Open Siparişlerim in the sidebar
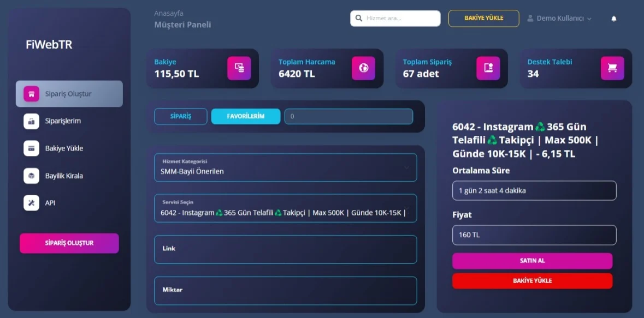Image resolution: width=644 pixels, height=318 pixels. pos(63,121)
